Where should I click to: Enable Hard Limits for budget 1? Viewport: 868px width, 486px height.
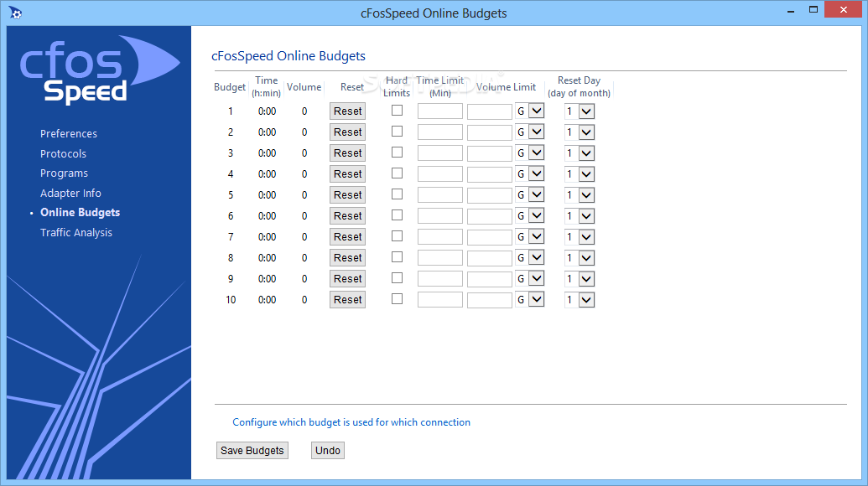[397, 111]
